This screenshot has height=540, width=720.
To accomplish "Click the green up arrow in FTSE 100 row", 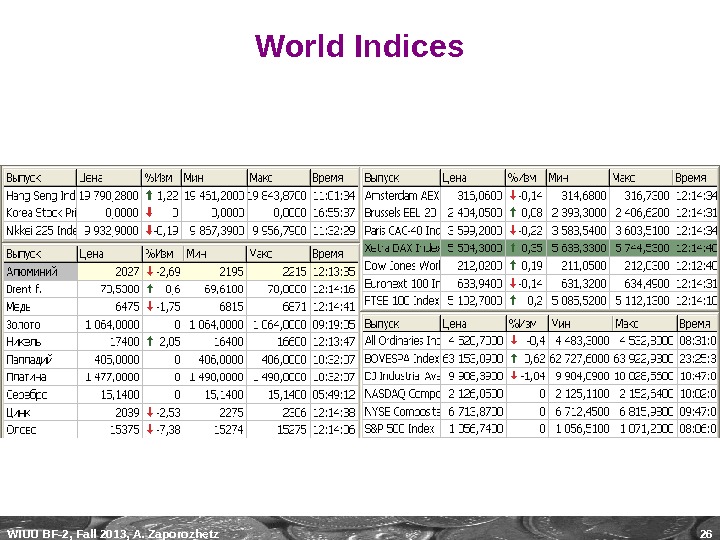I will (513, 300).
